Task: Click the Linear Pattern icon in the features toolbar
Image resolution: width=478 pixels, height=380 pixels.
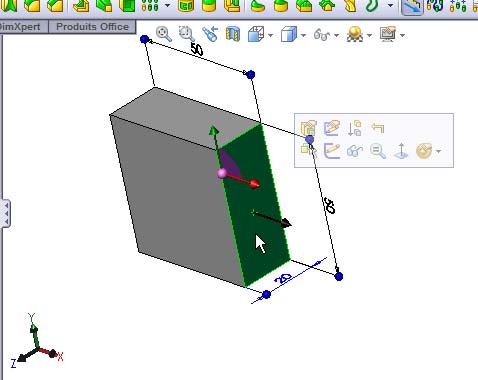Action: [150, 5]
